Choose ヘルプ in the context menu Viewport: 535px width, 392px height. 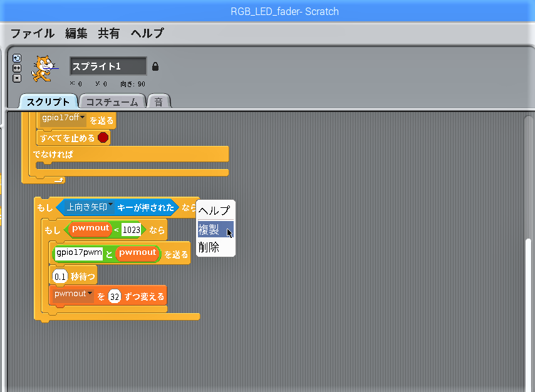tap(216, 210)
